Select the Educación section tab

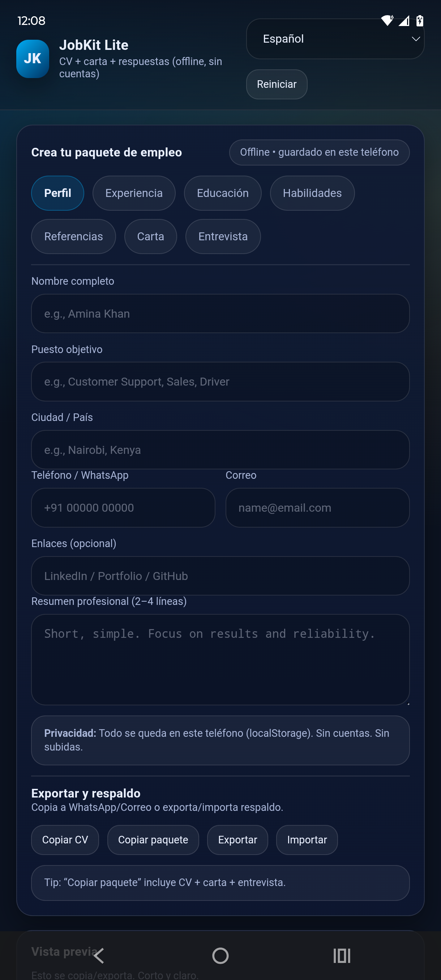coord(223,193)
